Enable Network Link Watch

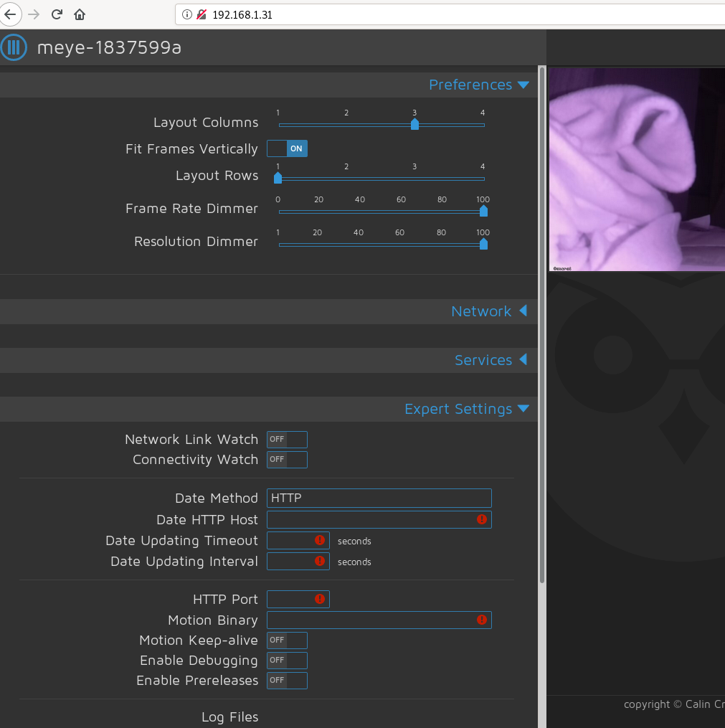pos(287,439)
